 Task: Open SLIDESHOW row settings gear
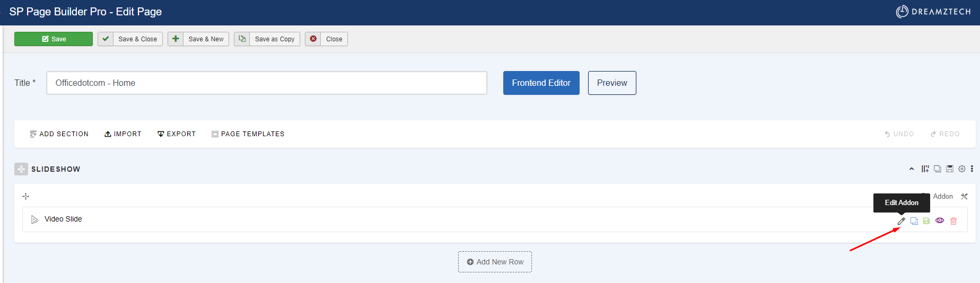(961, 169)
